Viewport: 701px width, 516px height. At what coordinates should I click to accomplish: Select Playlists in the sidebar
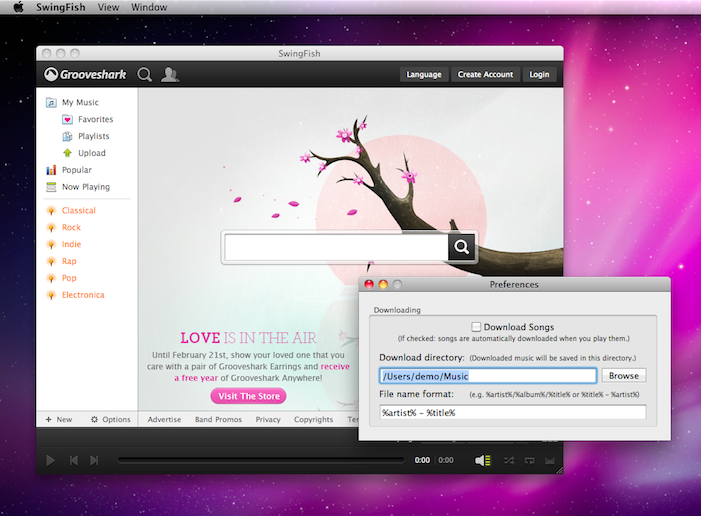93,136
